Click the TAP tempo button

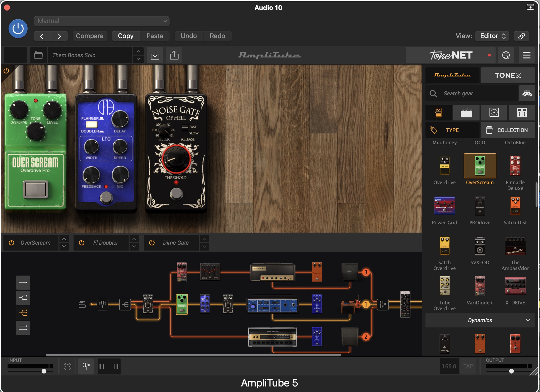[468, 366]
